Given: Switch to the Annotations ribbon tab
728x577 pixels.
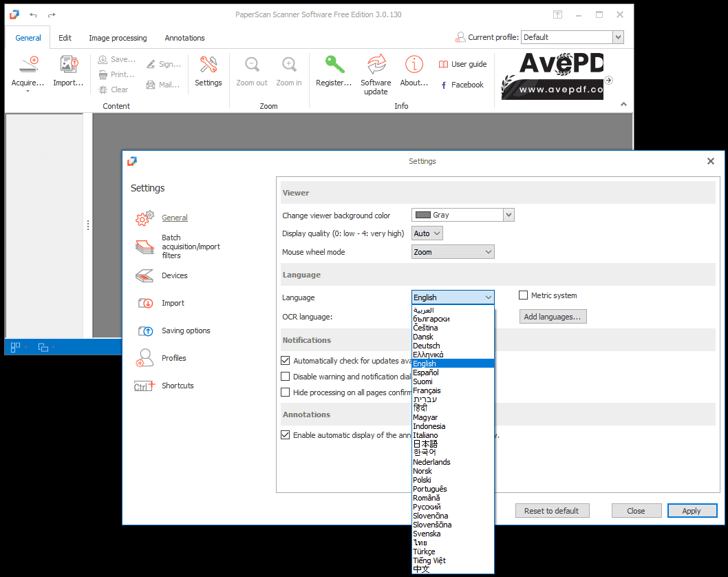Looking at the screenshot, I should (x=185, y=38).
